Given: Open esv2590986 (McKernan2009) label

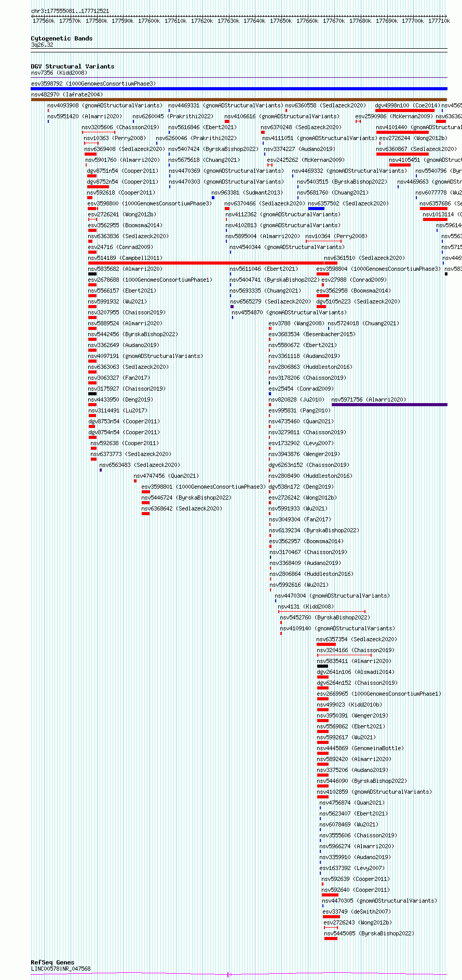Looking at the screenshot, I should (x=394, y=116).
